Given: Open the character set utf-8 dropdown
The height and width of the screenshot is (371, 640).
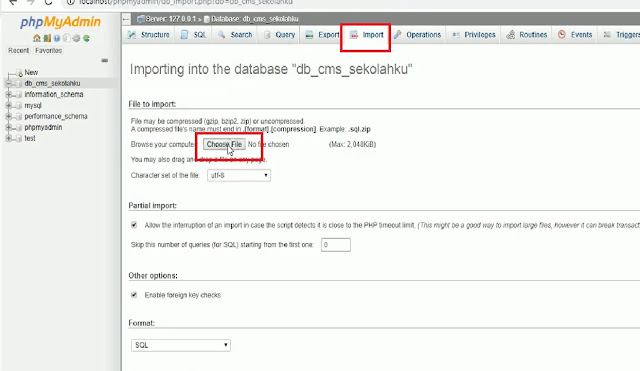Looking at the screenshot, I should click(239, 176).
